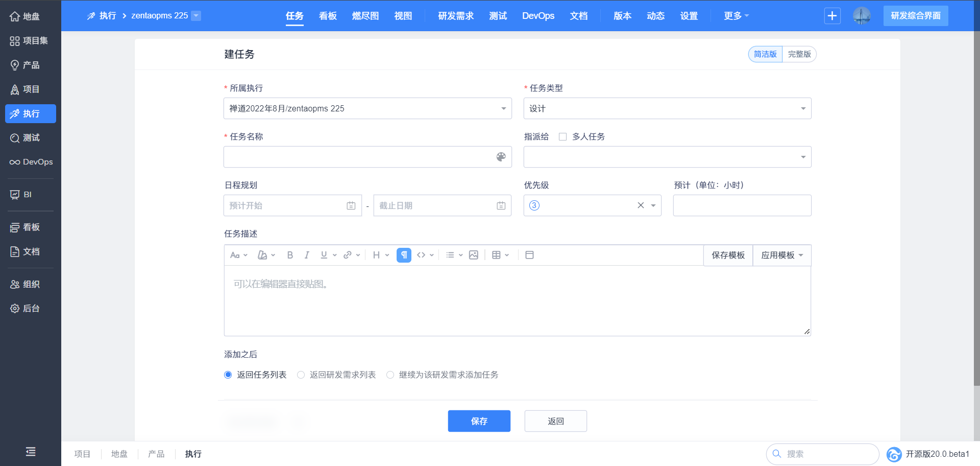Click the Bold formatting icon
Image resolution: width=980 pixels, height=466 pixels.
(290, 255)
